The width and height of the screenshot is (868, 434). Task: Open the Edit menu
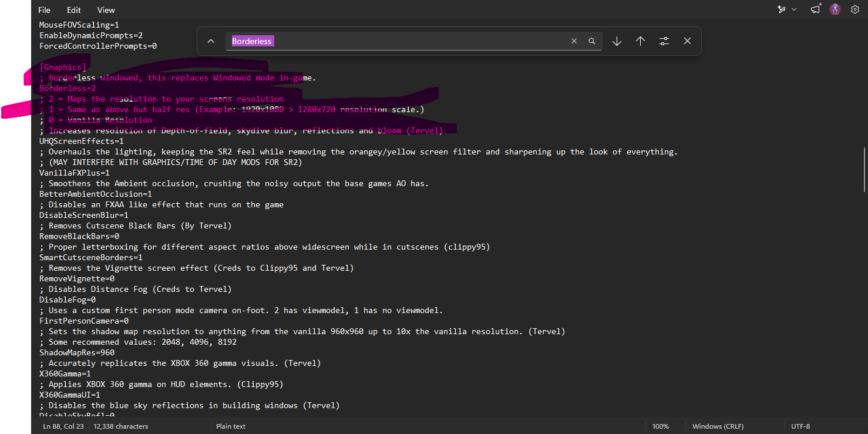(x=74, y=10)
